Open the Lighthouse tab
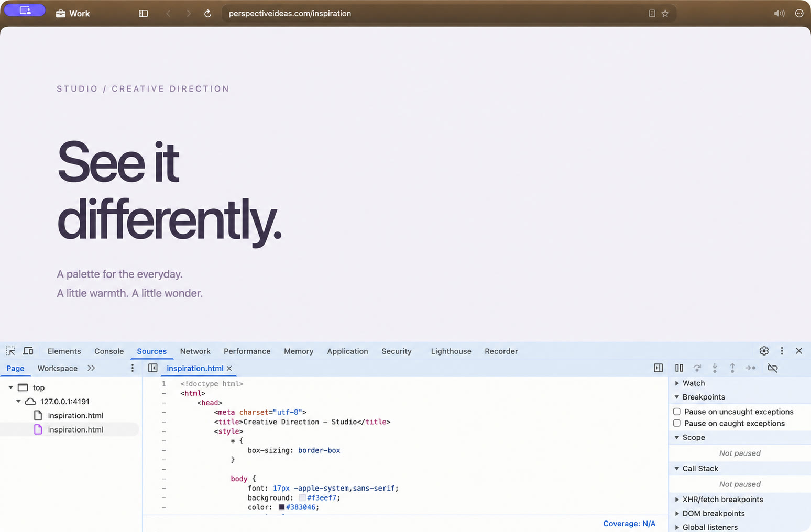Image resolution: width=811 pixels, height=532 pixels. point(451,351)
